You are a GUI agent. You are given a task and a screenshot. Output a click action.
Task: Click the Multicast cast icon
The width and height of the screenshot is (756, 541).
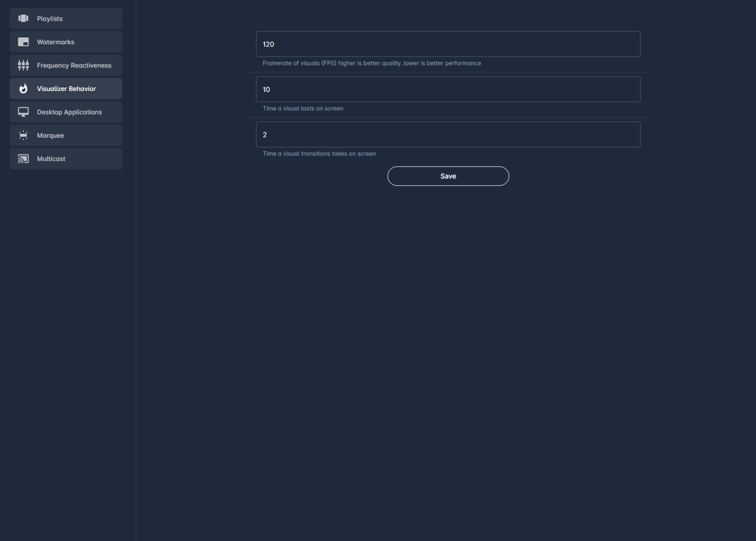[23, 159]
